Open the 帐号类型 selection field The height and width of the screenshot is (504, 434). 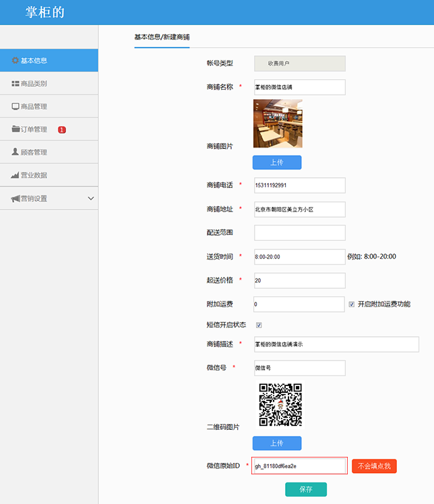pyautogui.click(x=299, y=63)
